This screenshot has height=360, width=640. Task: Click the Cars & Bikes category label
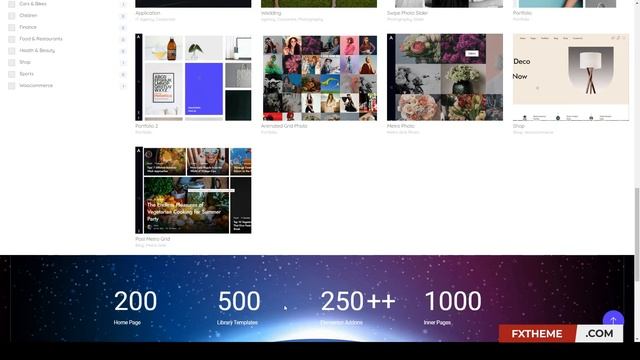[33, 4]
